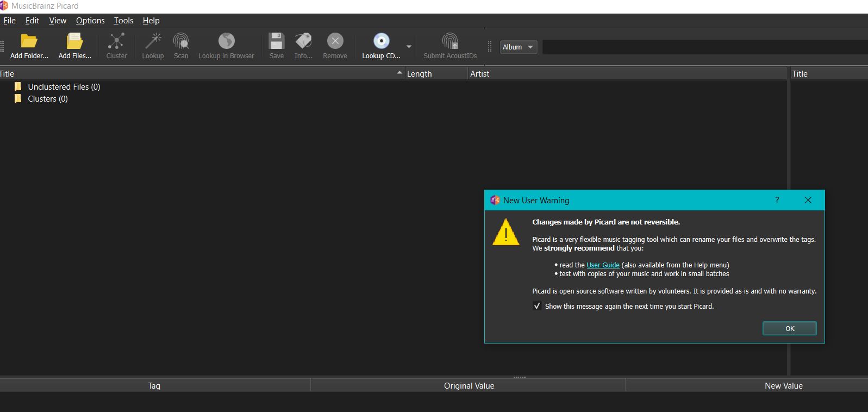Click the Artist column header

click(x=627, y=73)
